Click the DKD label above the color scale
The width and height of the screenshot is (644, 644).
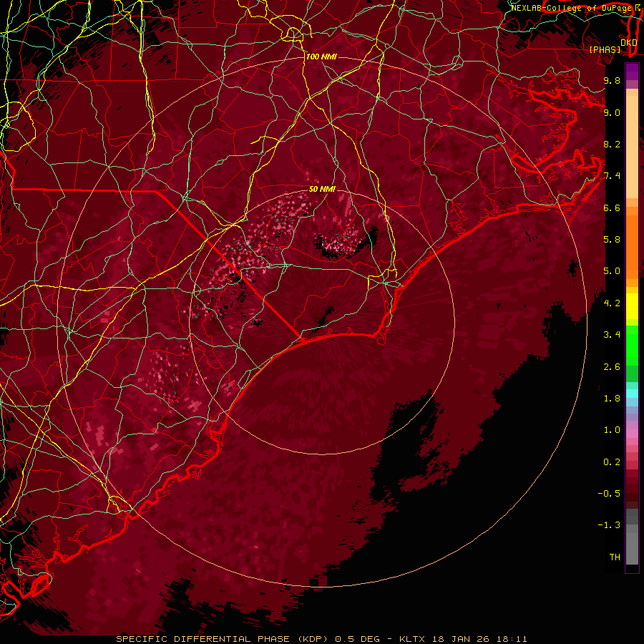click(629, 43)
